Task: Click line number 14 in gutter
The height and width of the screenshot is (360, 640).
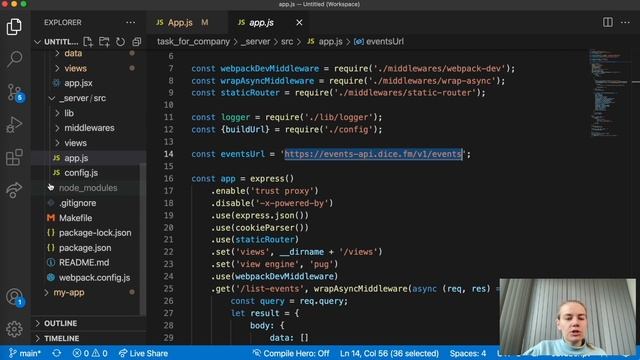Action: click(x=169, y=154)
